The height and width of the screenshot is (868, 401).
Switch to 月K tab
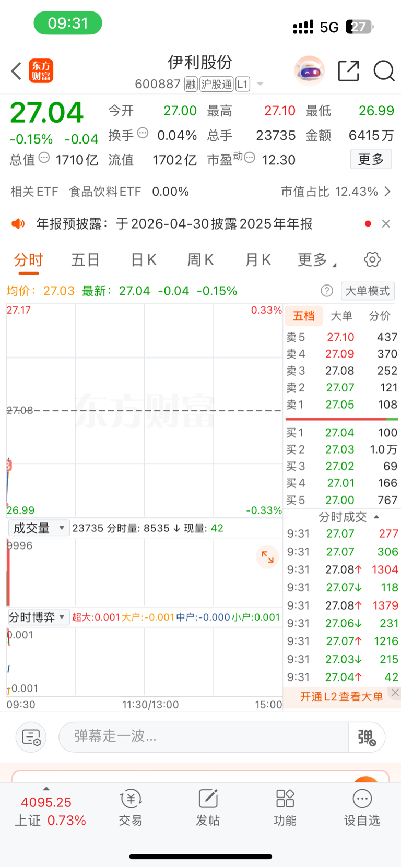pyautogui.click(x=258, y=259)
